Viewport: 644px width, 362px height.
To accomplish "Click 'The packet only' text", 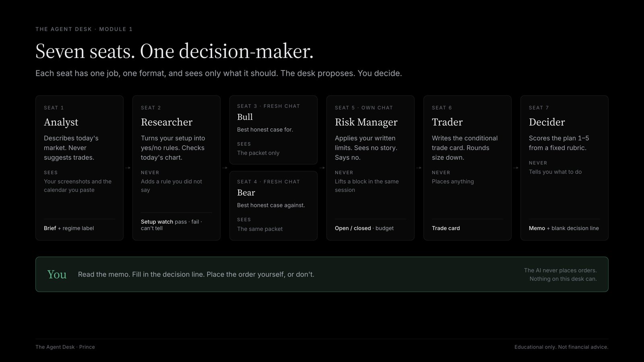I will [258, 153].
